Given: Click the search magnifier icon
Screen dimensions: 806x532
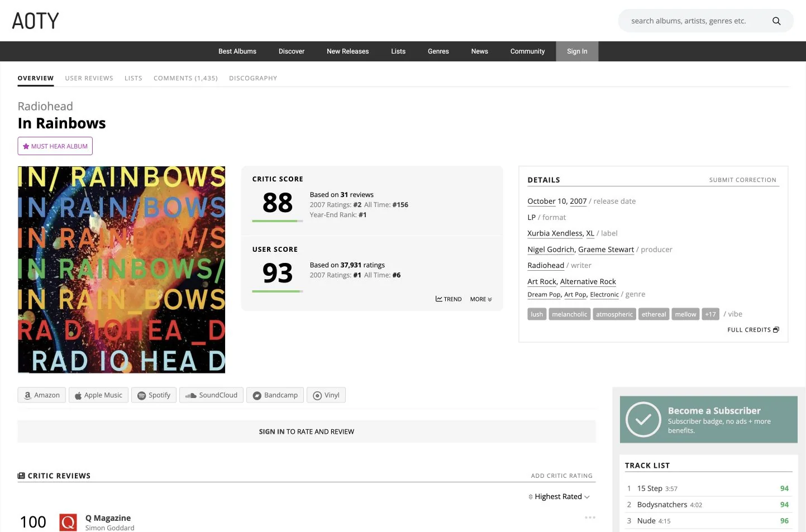Looking at the screenshot, I should click(776, 21).
